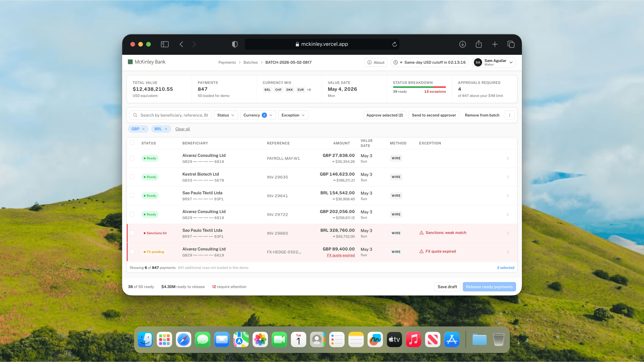Show the tab overview
The image size is (644, 362).
511,44
